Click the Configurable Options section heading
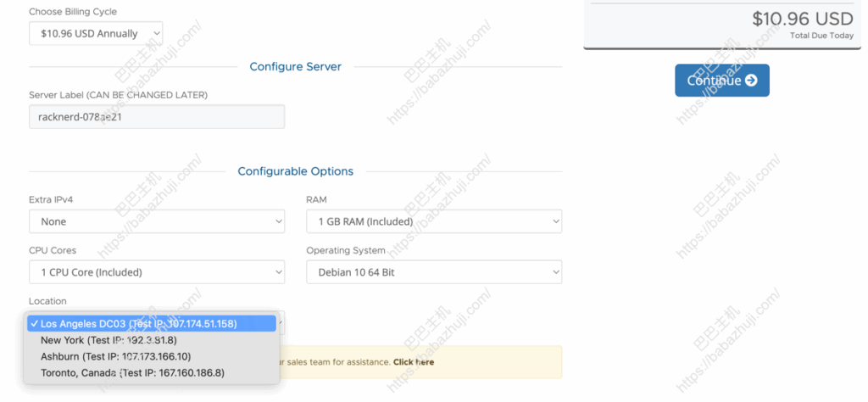Screen dimensions: 868x402 295,171
